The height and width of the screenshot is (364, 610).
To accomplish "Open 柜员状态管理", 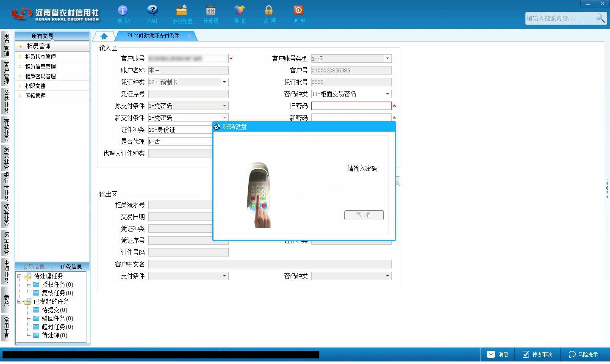I will coord(40,57).
